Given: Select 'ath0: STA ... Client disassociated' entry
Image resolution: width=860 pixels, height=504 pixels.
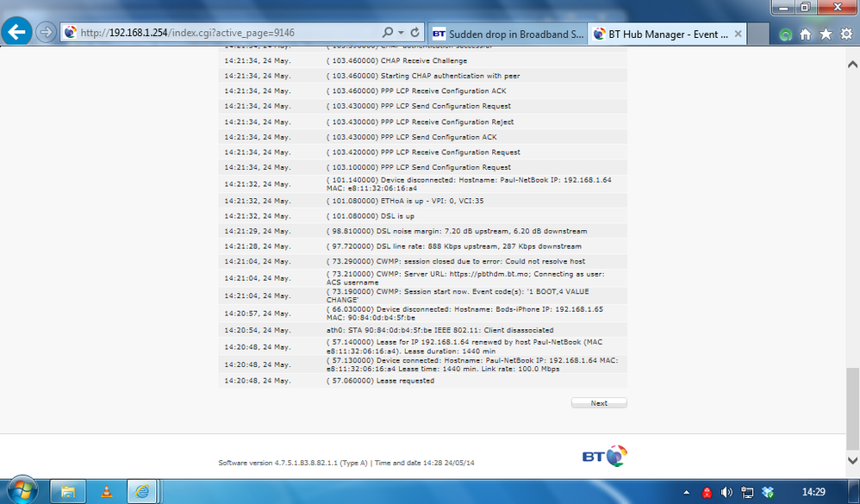Looking at the screenshot, I should [422, 330].
